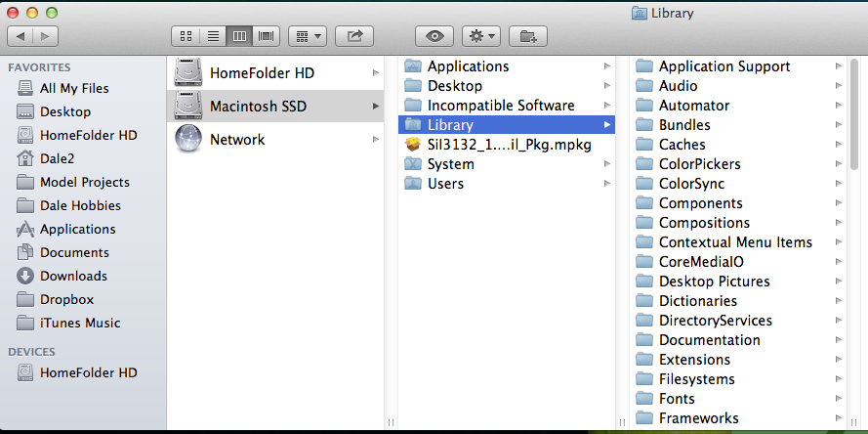Switch to list view
The width and height of the screenshot is (868, 434).
(213, 36)
